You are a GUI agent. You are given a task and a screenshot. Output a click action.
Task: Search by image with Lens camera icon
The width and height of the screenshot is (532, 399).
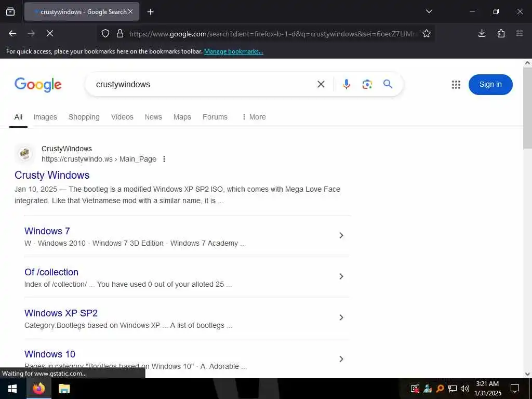pyautogui.click(x=367, y=84)
